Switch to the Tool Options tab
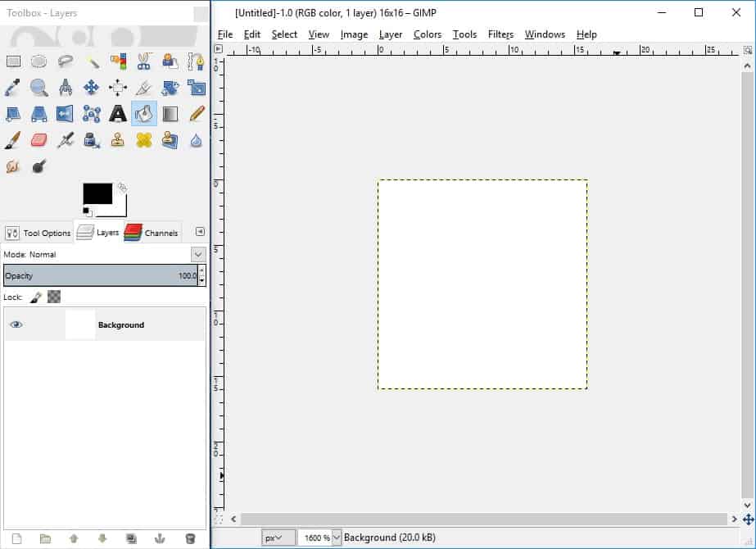 38,233
